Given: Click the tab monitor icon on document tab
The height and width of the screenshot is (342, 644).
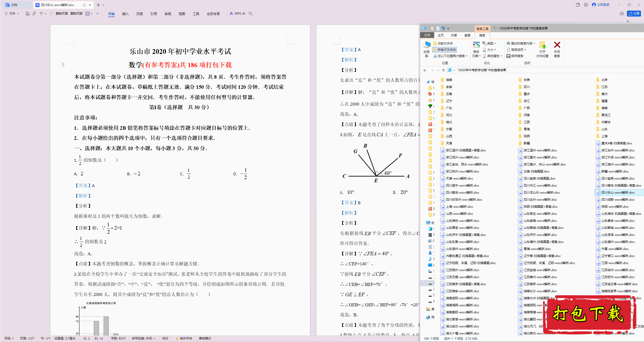Looking at the screenshot, I should pyautogui.click(x=84, y=5).
